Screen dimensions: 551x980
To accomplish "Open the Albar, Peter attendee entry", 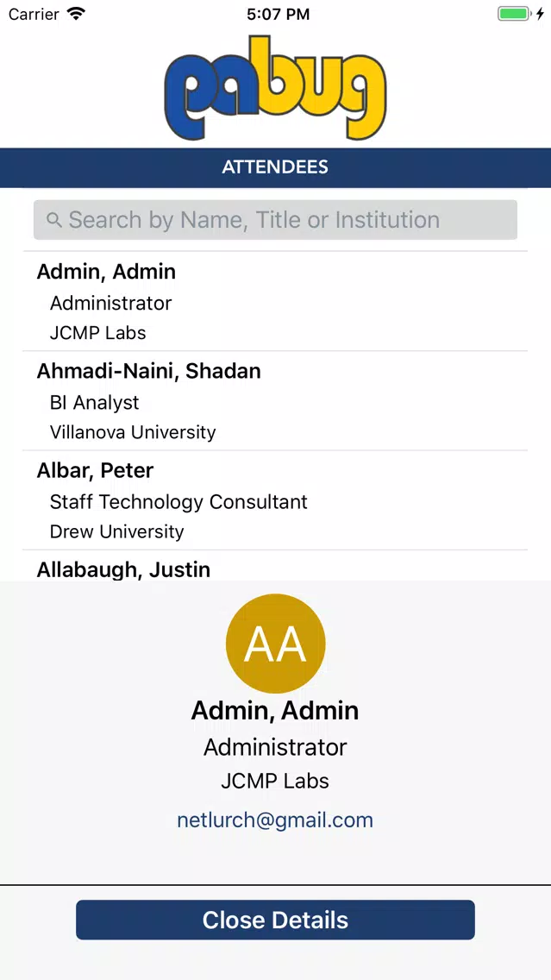I will [276, 500].
